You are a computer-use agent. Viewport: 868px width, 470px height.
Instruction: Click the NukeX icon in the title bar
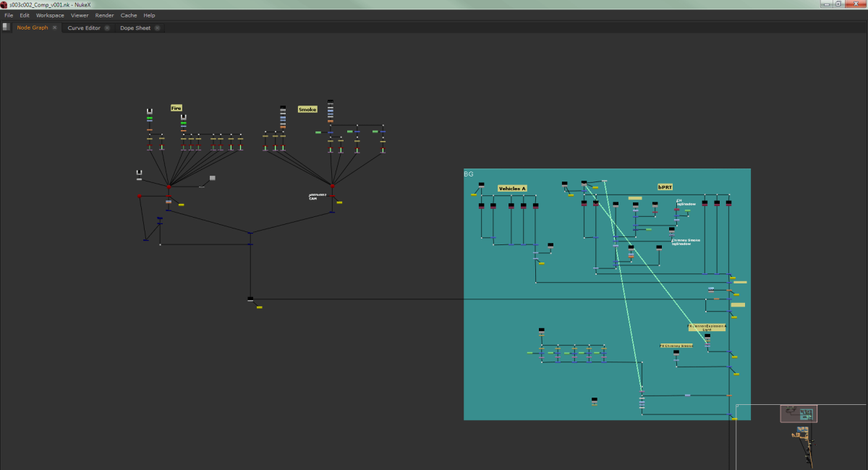pos(5,4)
